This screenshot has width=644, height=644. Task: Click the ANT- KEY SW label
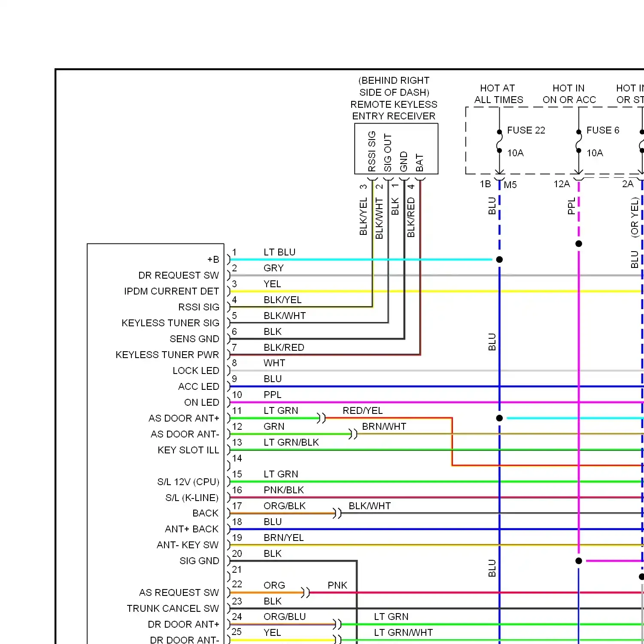click(188, 545)
